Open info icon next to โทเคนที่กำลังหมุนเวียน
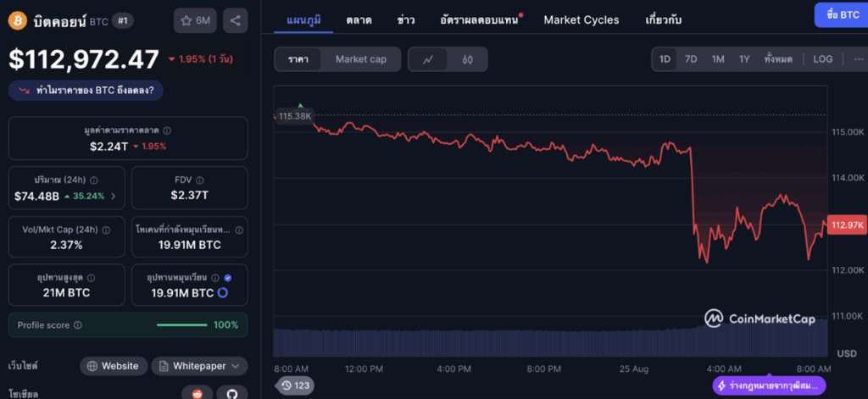The height and width of the screenshot is (399, 868). pyautogui.click(x=238, y=230)
